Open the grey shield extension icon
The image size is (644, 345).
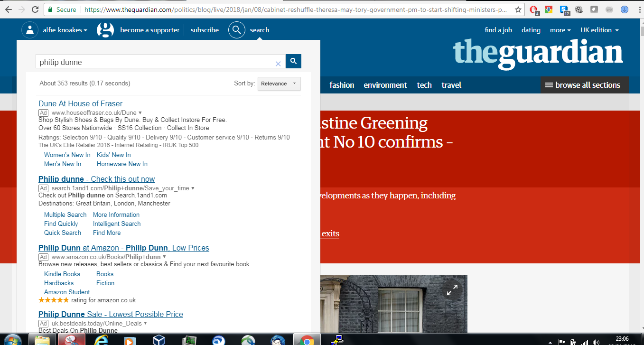point(594,9)
